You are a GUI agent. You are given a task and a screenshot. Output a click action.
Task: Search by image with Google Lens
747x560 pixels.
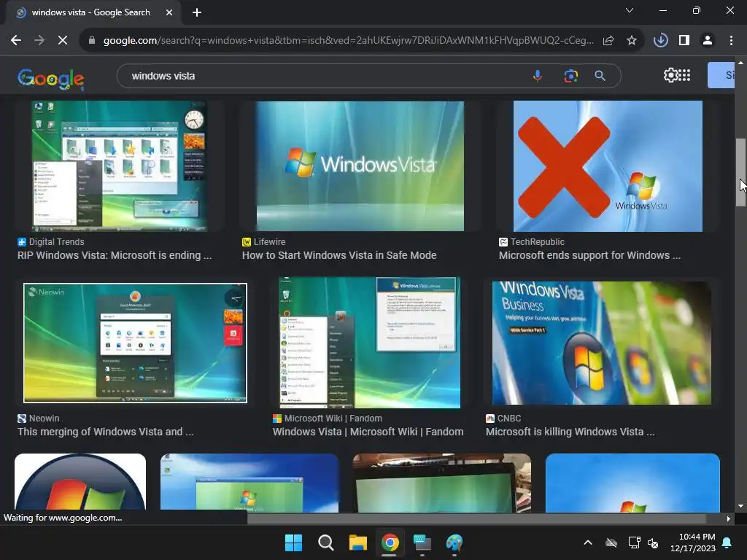(x=570, y=76)
